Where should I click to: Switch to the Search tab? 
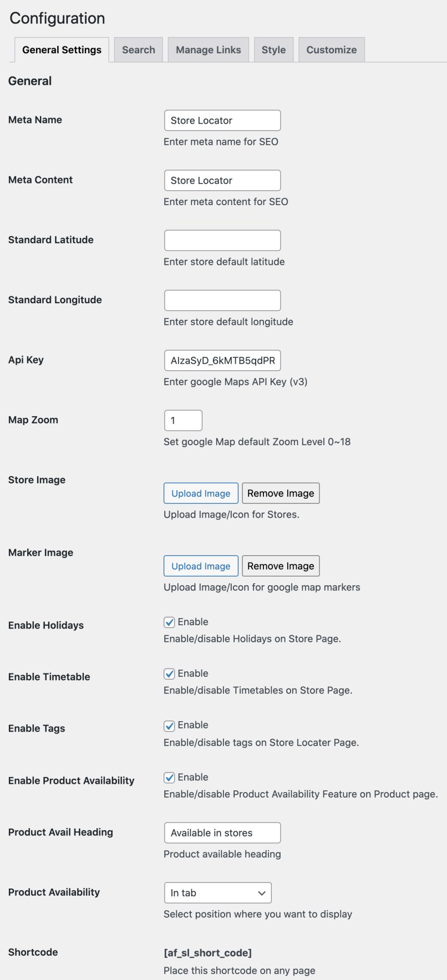(138, 49)
